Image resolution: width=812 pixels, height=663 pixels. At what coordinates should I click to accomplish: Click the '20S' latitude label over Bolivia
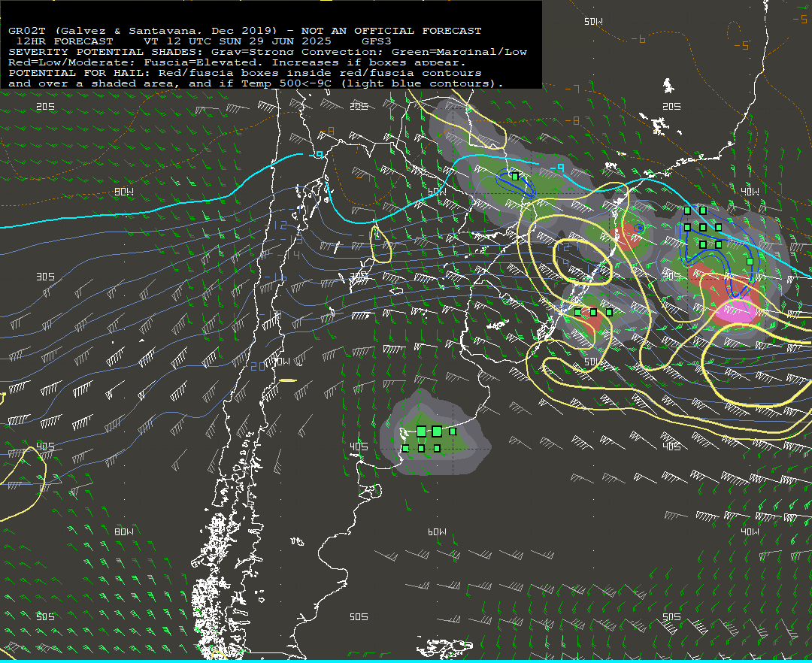tap(359, 106)
